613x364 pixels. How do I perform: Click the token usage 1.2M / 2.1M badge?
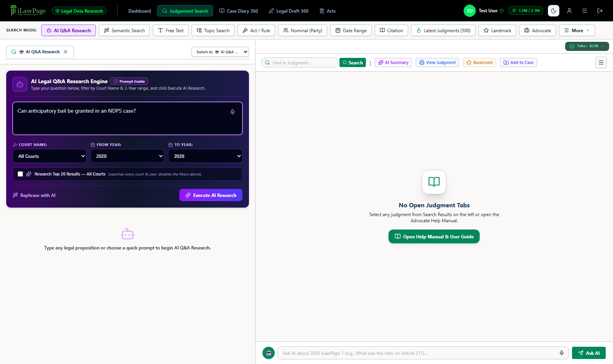(x=526, y=11)
